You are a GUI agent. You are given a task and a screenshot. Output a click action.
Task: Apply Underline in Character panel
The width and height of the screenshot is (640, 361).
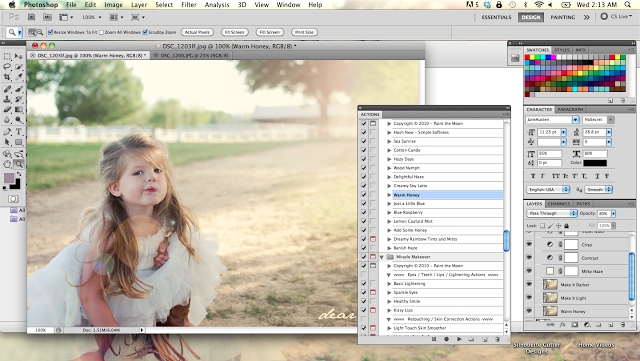(x=597, y=176)
